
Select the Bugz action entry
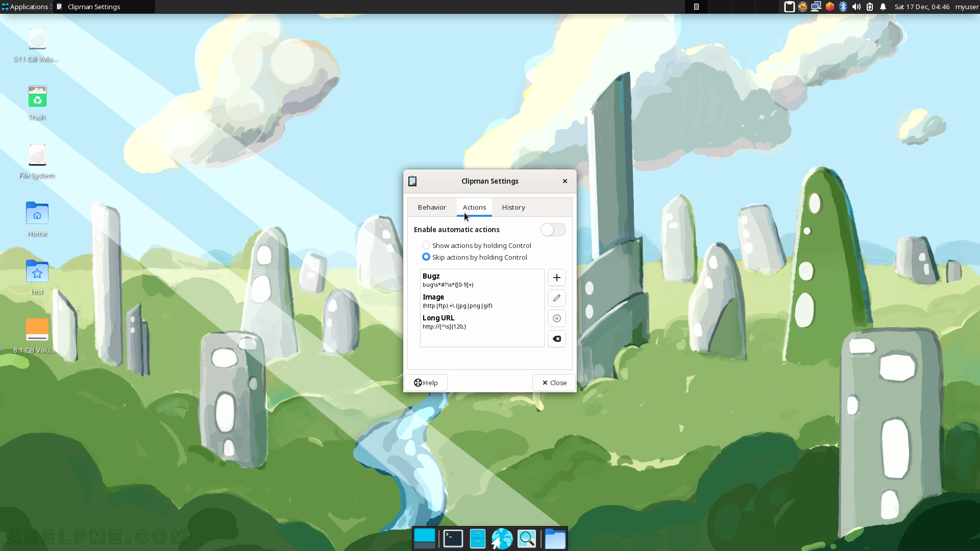[x=482, y=280]
